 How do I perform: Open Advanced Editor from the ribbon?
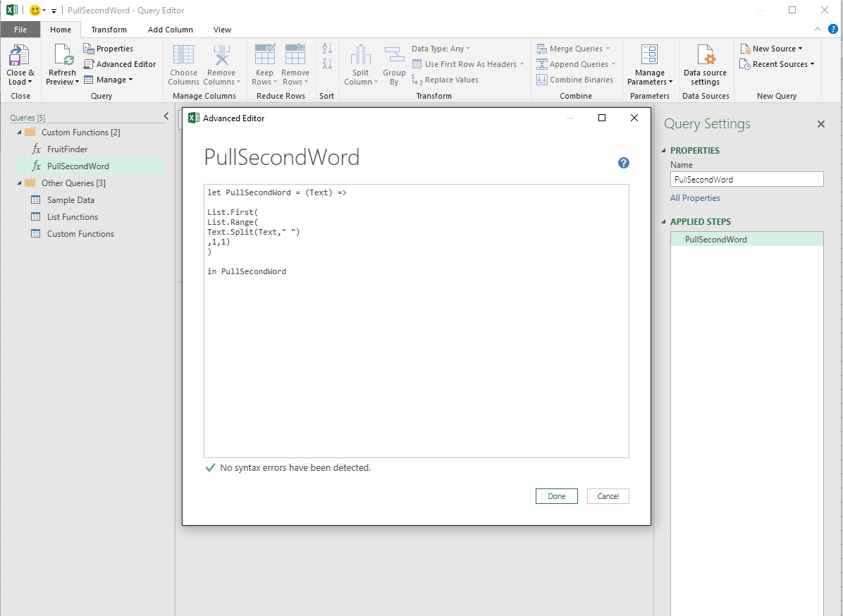(120, 64)
